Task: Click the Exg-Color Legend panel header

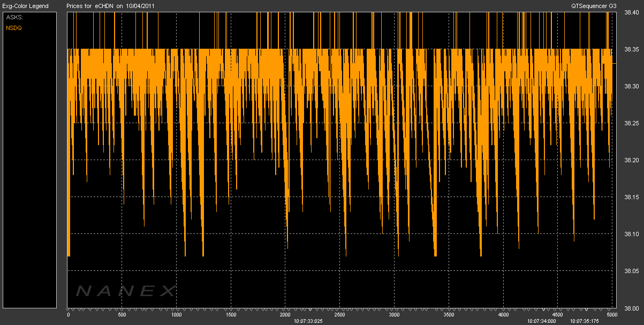Action: pos(25,6)
